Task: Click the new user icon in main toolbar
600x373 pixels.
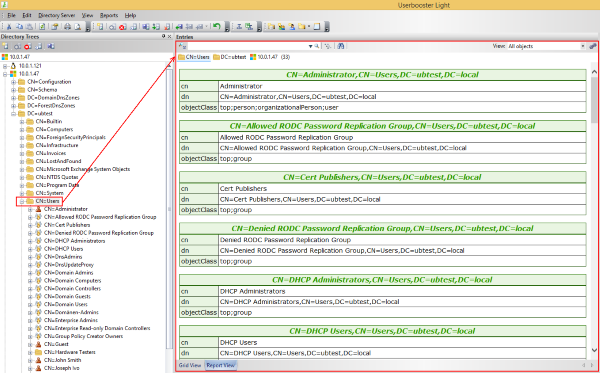Action: click(x=292, y=27)
